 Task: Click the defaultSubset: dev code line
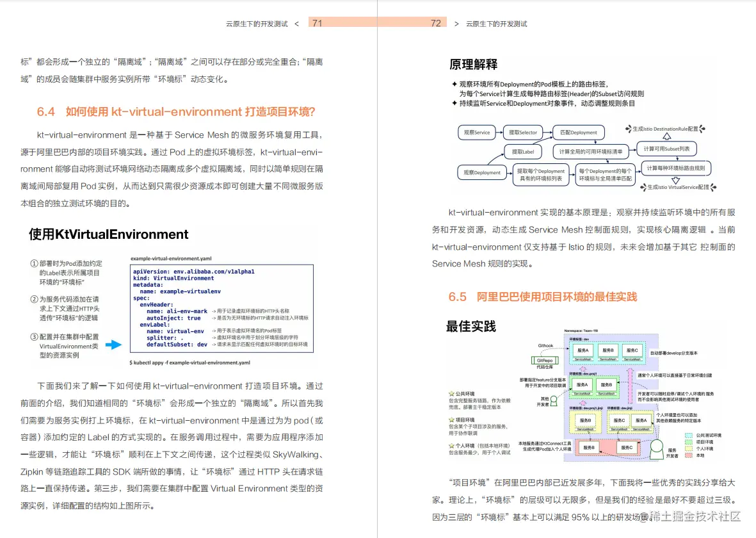[x=177, y=345]
